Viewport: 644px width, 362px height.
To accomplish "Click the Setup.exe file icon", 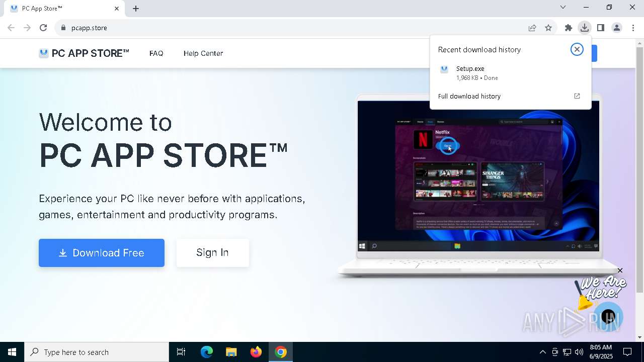I will [444, 69].
